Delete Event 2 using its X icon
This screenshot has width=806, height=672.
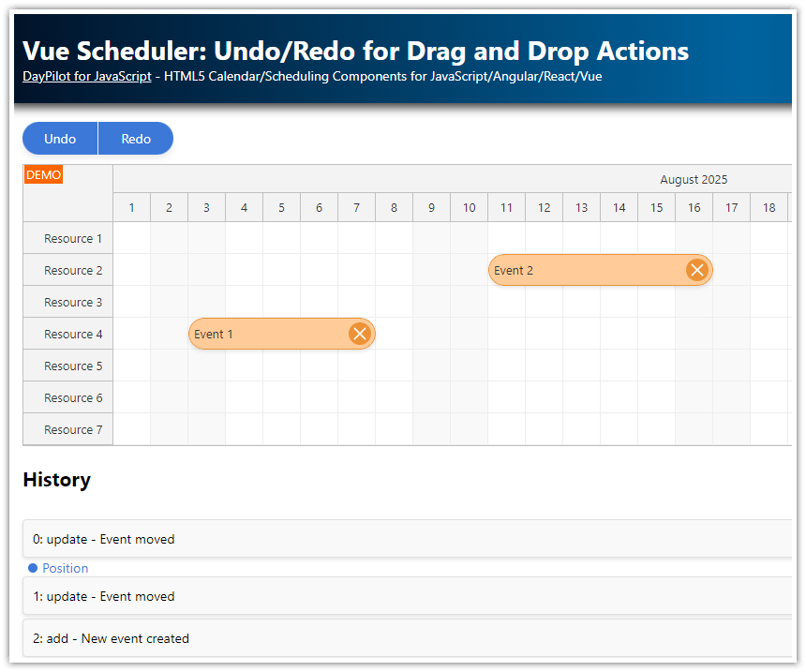click(x=696, y=270)
